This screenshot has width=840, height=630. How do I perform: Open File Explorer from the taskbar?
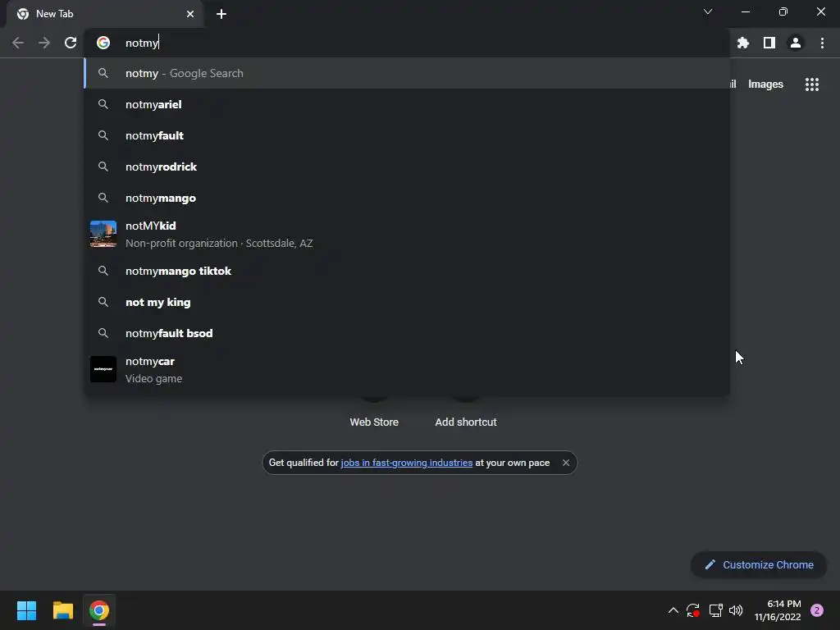(63, 610)
